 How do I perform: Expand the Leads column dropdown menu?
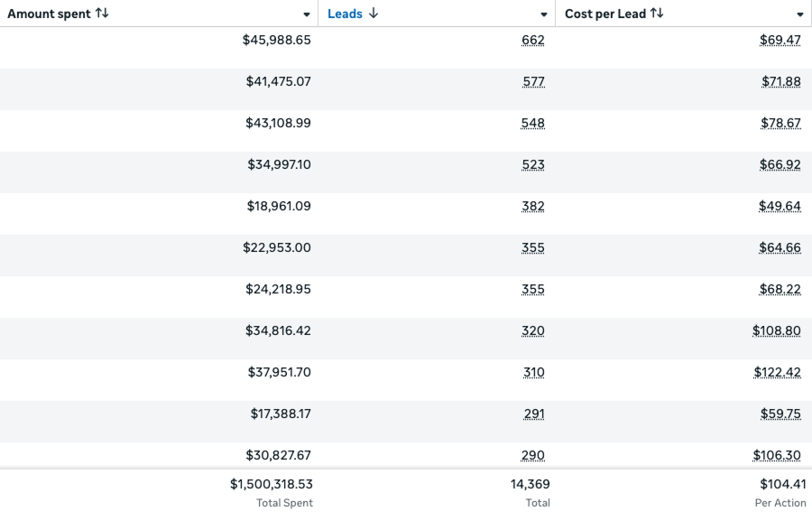[x=544, y=14]
